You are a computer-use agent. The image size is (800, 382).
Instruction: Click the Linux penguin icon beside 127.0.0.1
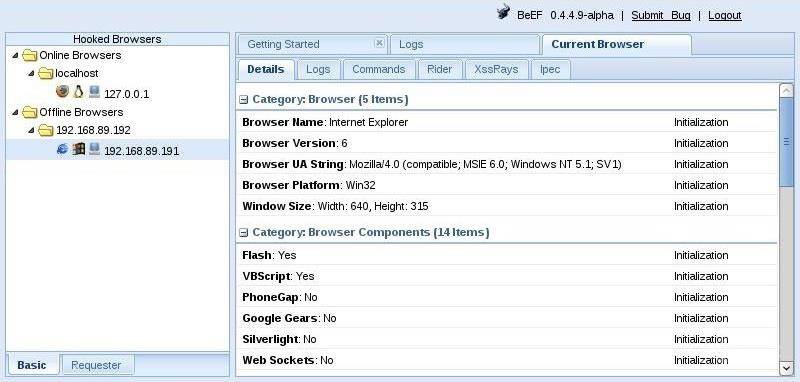[78, 91]
